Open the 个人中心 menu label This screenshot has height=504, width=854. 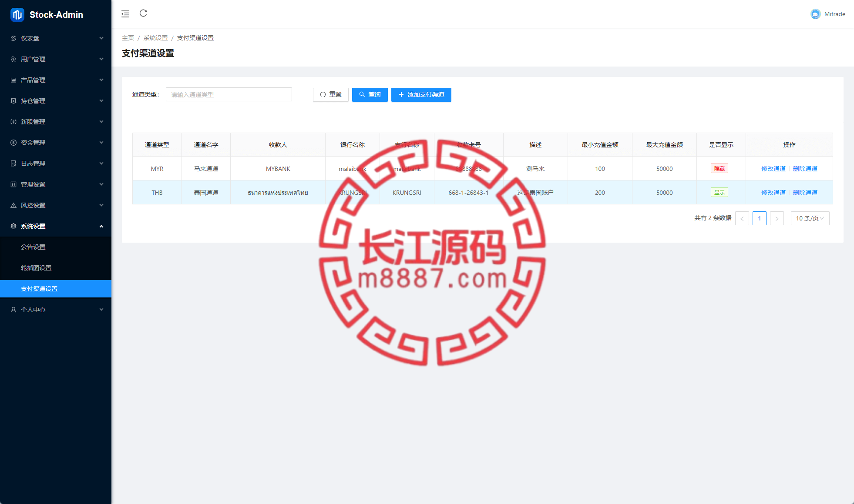(x=33, y=310)
